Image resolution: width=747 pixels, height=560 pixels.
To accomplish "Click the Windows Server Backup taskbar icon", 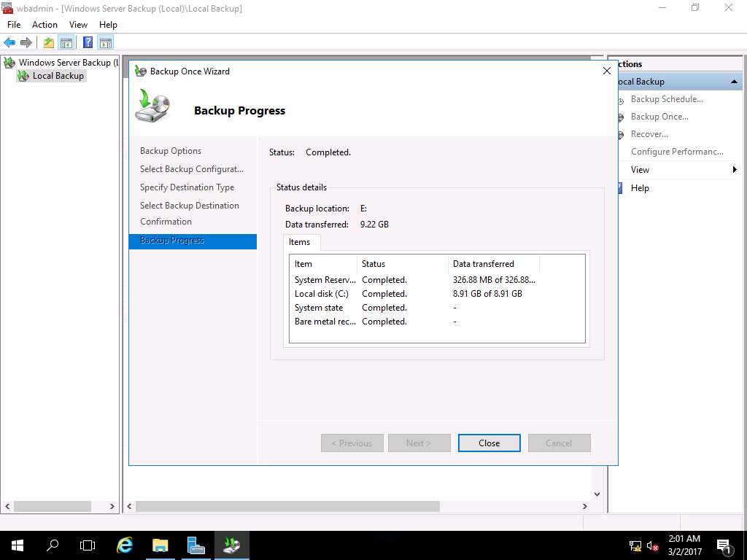I will coord(232,545).
